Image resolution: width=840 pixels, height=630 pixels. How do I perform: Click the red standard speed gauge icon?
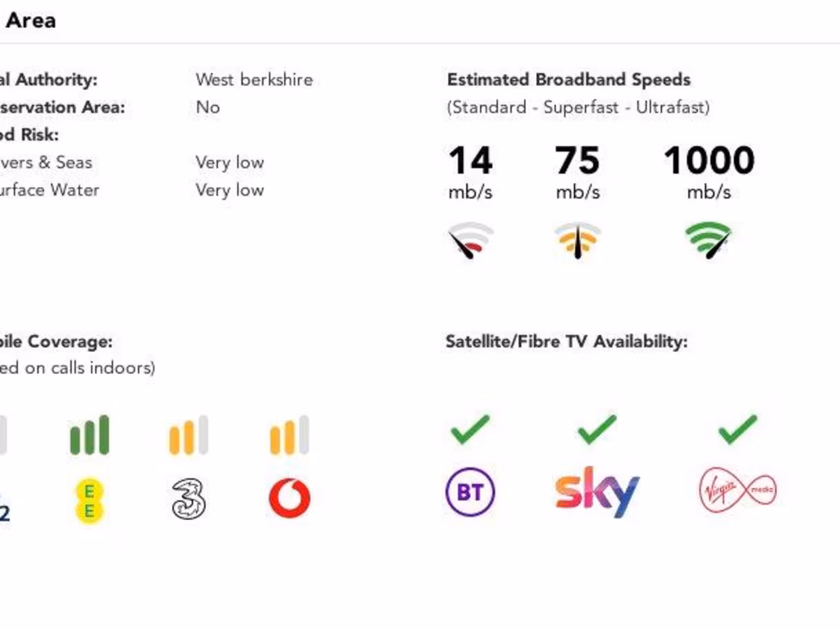(x=470, y=240)
